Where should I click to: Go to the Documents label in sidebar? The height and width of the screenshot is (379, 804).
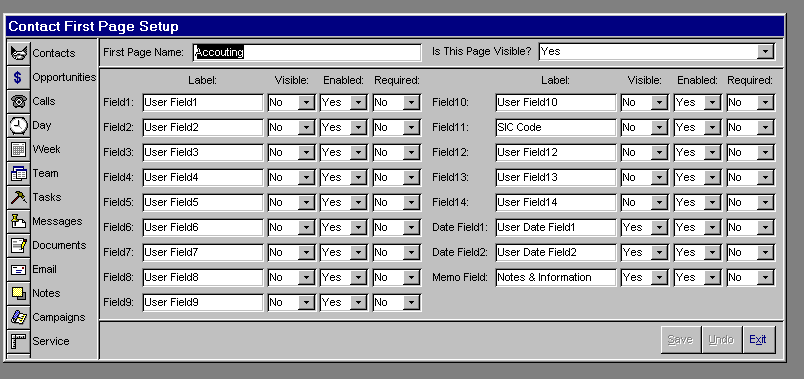point(59,246)
